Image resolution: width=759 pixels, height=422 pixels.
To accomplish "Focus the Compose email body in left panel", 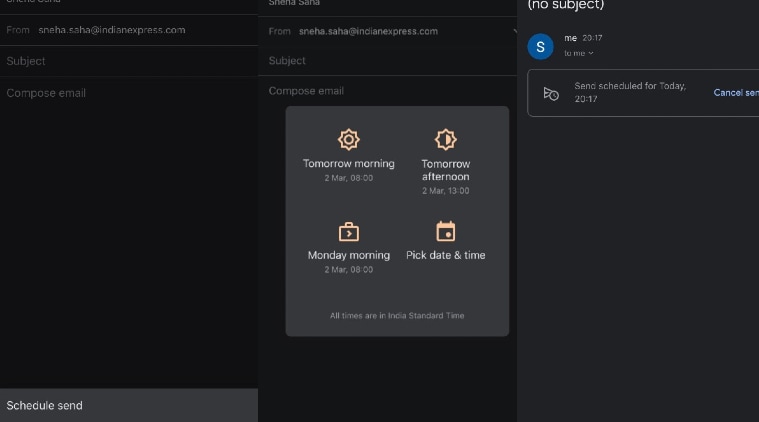I will (46, 93).
